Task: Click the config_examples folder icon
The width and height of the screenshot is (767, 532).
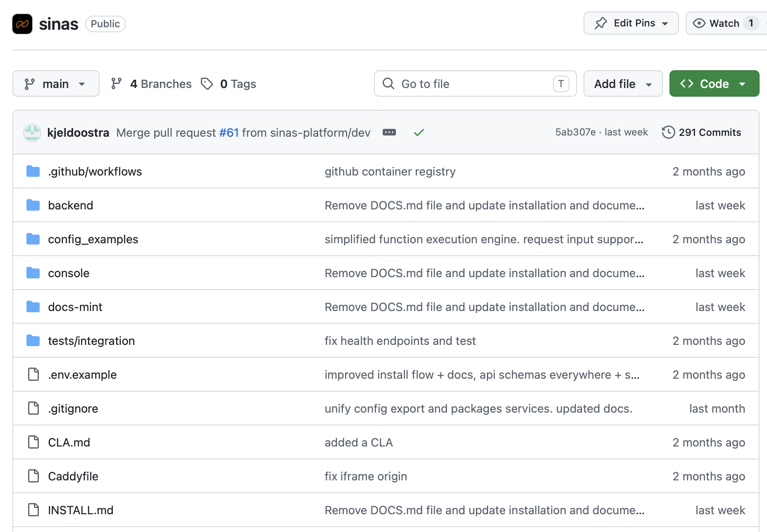Action: click(x=33, y=239)
